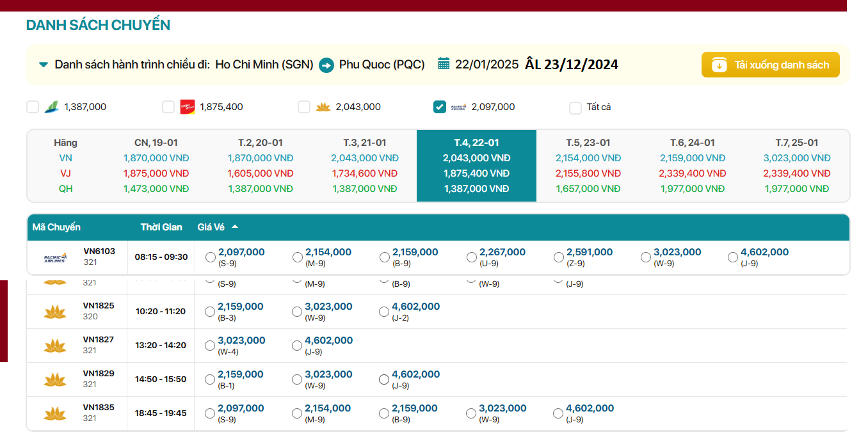Choose the 4,602,000 (J-2) fare on VN1825
Screen dimensions: 868x439
[384, 312]
